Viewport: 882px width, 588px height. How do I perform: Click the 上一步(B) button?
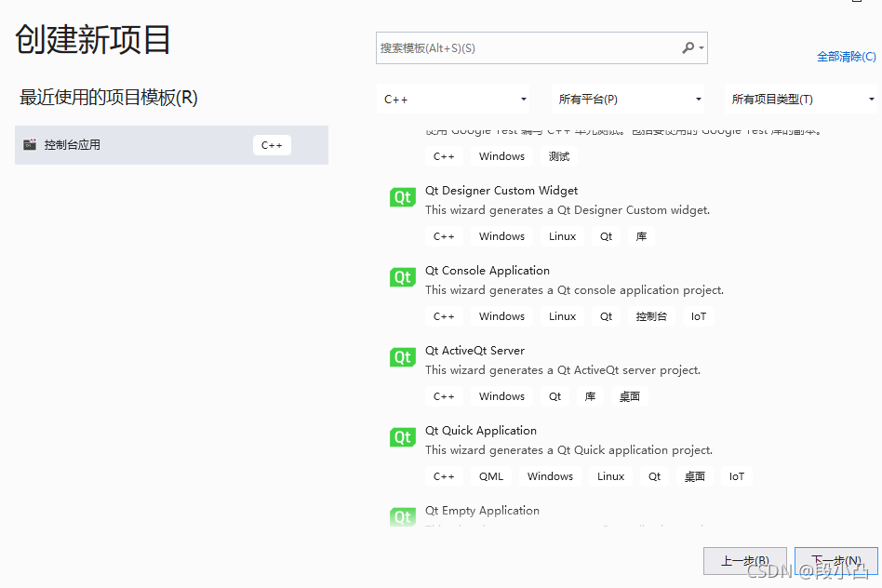744,560
